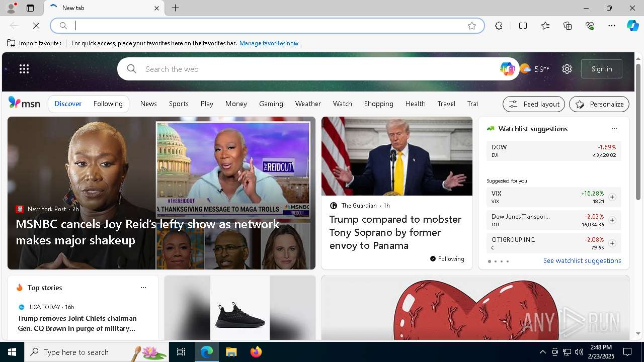
Task: Click the Sign in button
Action: [602, 69]
